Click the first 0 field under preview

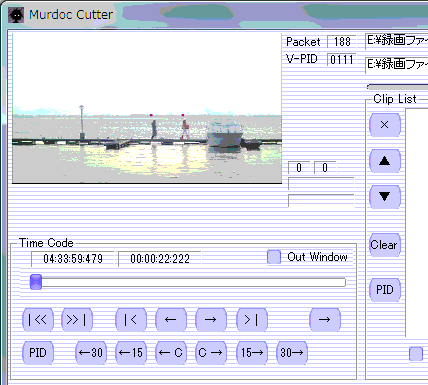[299, 167]
